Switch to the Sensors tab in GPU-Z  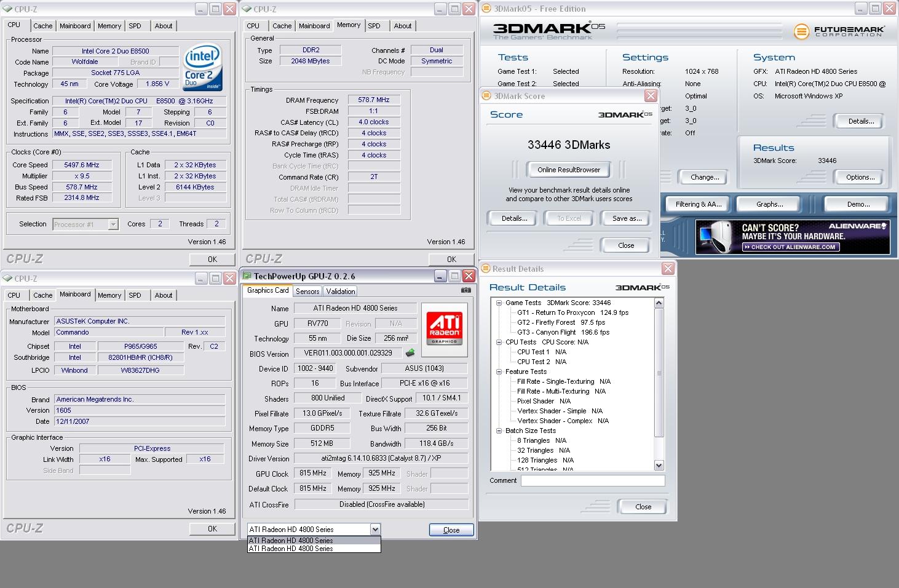307,292
